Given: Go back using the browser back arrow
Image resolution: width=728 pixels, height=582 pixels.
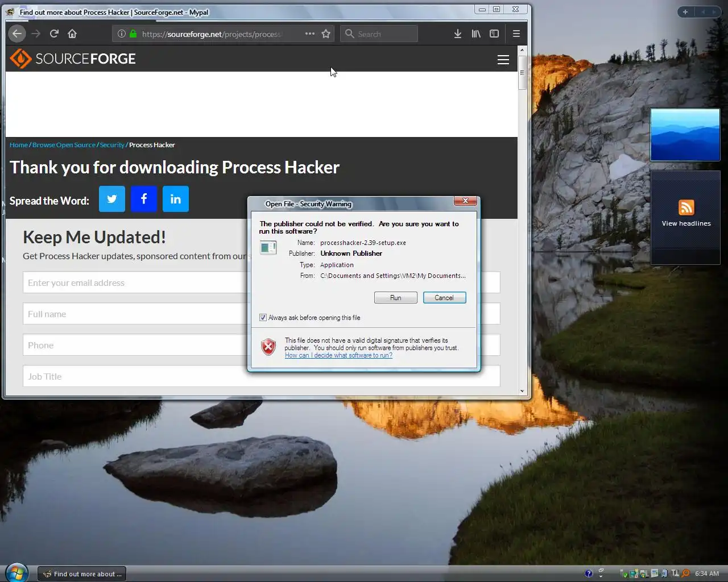Looking at the screenshot, I should click(x=17, y=34).
